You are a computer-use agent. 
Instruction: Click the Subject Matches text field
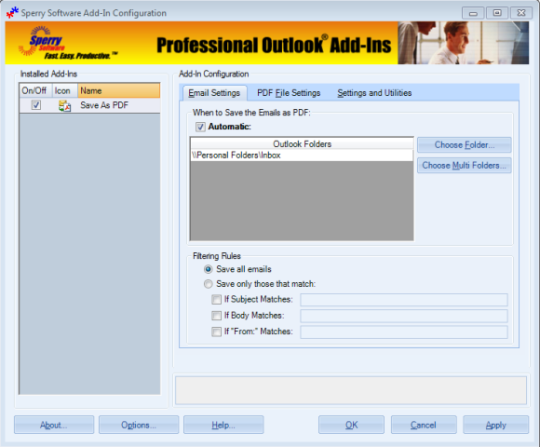[x=404, y=300]
